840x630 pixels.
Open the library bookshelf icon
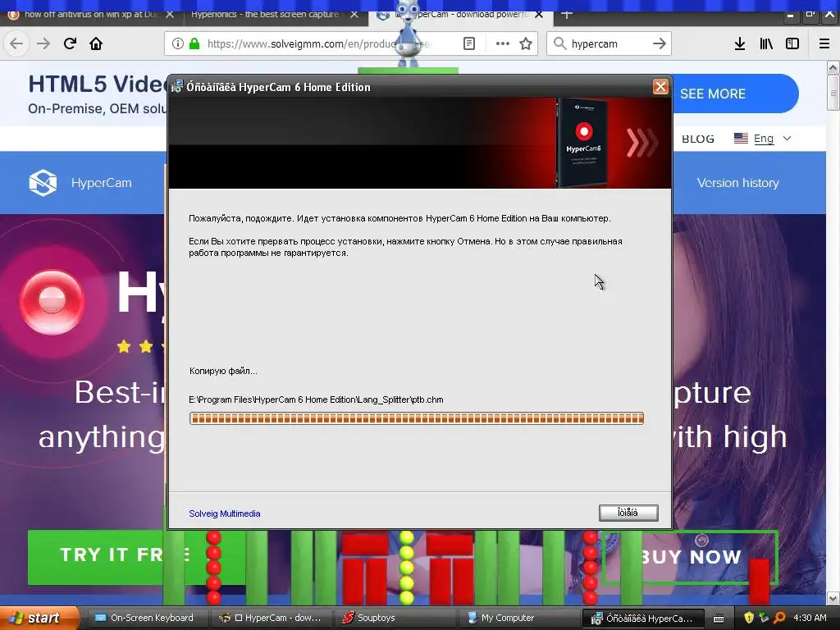766,43
